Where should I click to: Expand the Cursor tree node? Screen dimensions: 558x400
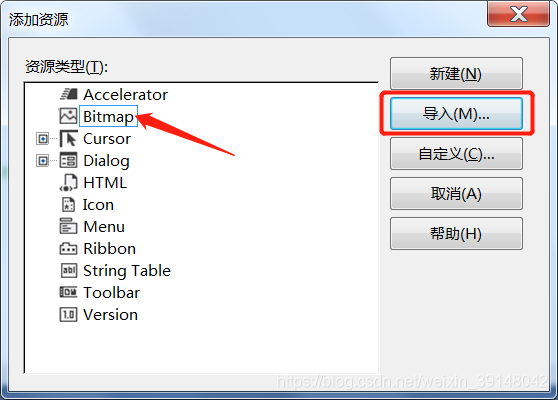tap(42, 138)
